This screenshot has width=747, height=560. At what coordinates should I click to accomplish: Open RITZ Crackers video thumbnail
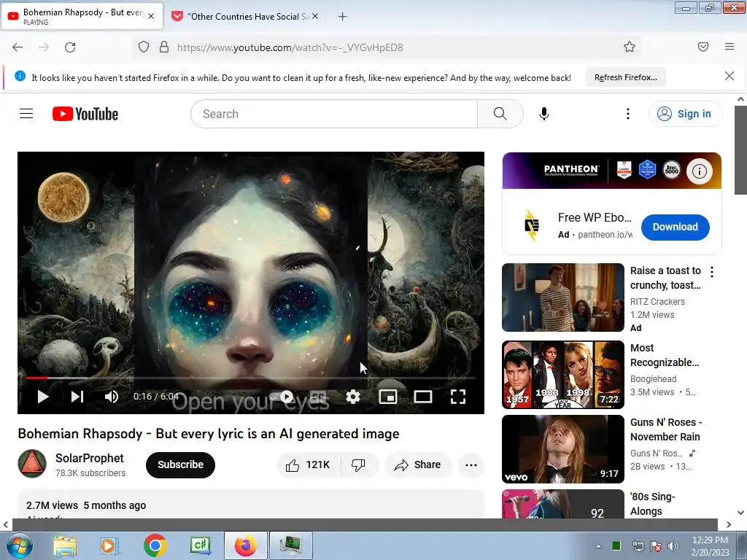(562, 297)
